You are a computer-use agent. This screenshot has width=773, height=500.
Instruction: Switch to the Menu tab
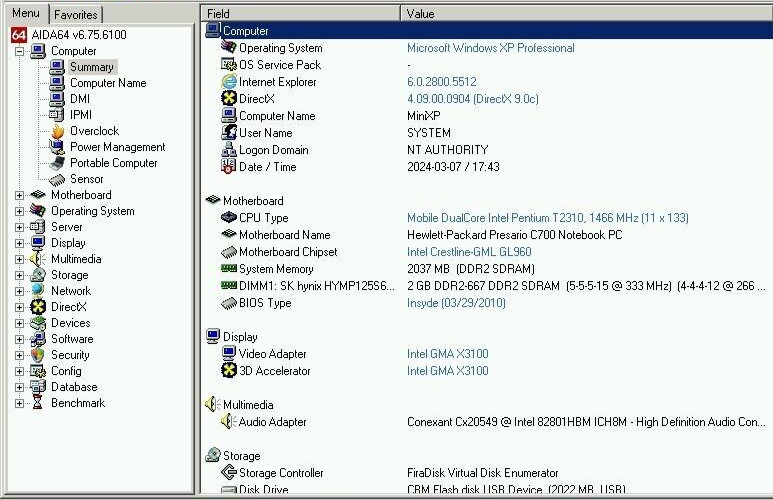pyautogui.click(x=26, y=13)
